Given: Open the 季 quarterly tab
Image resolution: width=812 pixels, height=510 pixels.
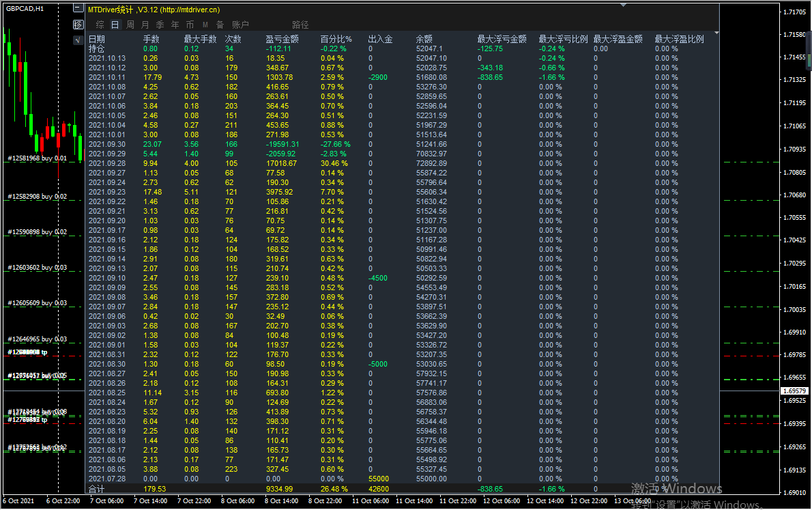Looking at the screenshot, I should 160,25.
